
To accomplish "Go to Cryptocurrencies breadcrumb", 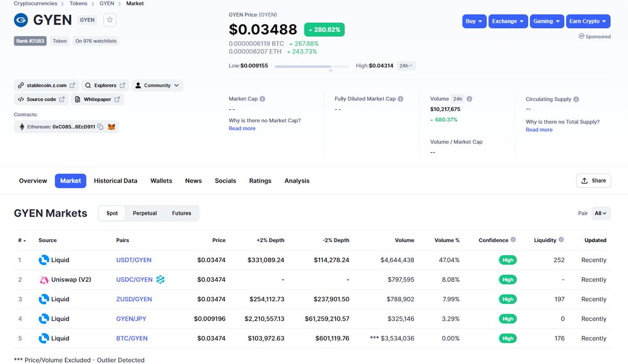I will point(36,4).
